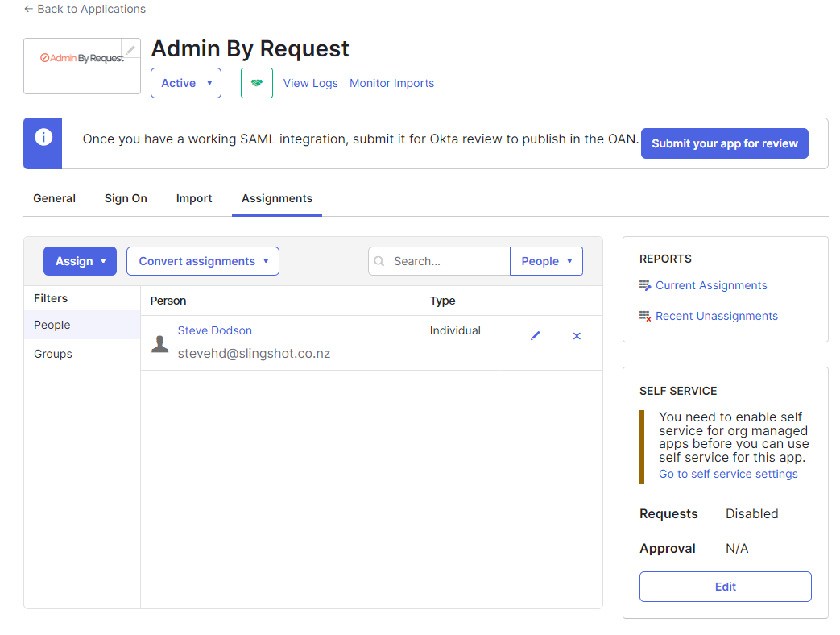Click the Recent Unassignments report icon

[x=645, y=316]
